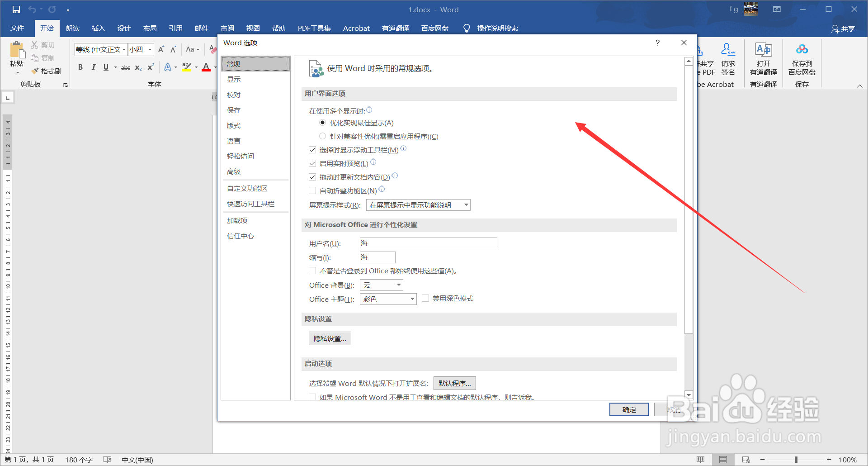Select 优化实现最佳显示 radio button

coord(322,123)
